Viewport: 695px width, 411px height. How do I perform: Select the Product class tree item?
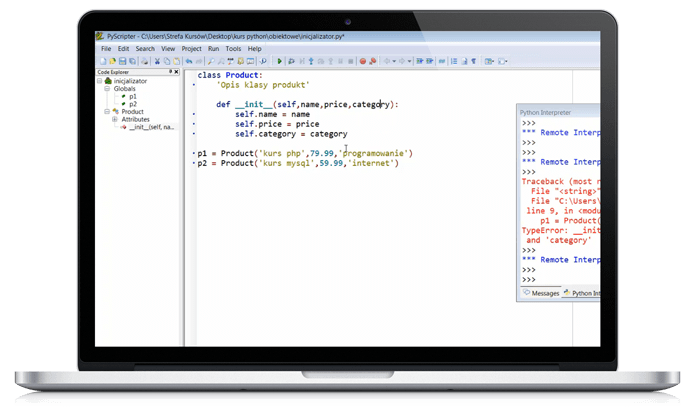[x=133, y=111]
